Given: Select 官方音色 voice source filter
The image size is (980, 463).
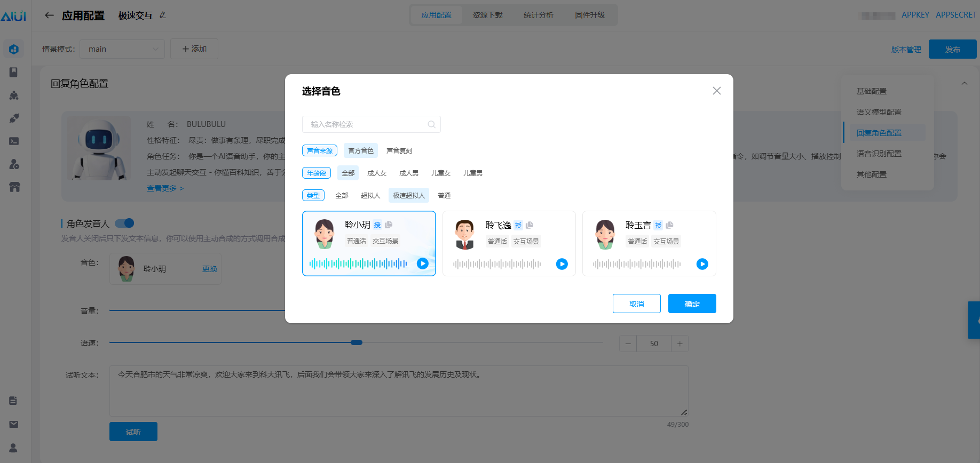Looking at the screenshot, I should [361, 150].
